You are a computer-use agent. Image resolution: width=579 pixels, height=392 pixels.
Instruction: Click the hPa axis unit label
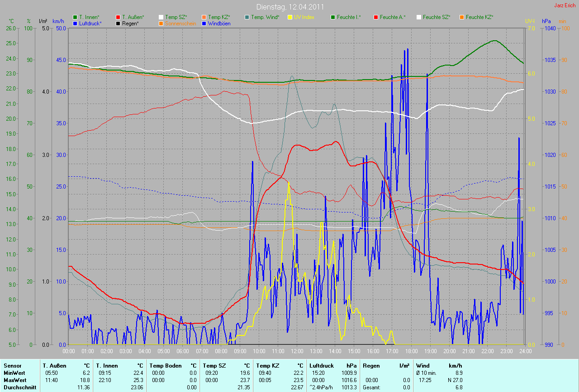547,21
